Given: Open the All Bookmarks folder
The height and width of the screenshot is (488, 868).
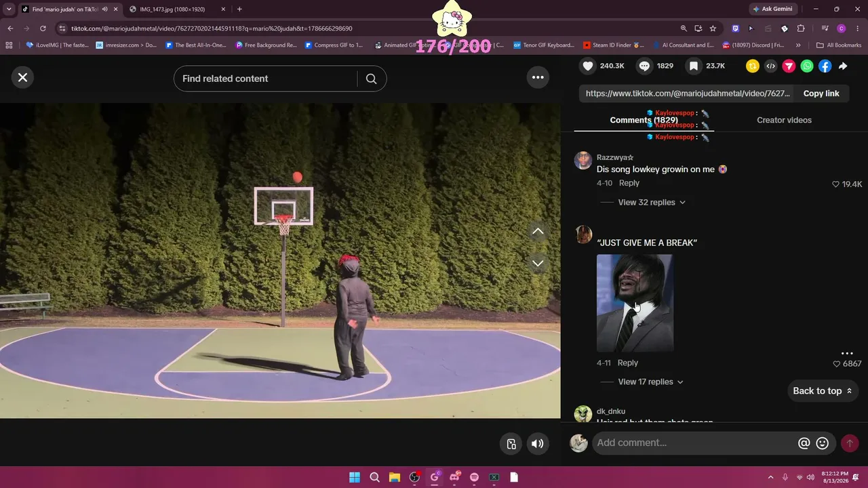Looking at the screenshot, I should click(x=839, y=45).
